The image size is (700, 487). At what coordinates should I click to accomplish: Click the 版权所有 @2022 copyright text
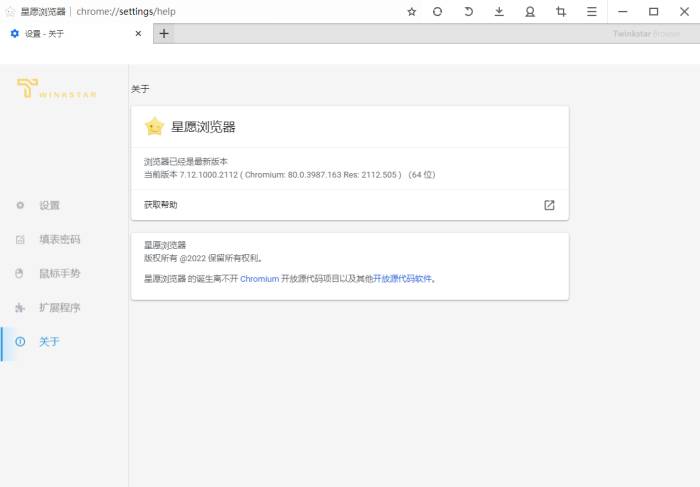pyautogui.click(x=203, y=258)
